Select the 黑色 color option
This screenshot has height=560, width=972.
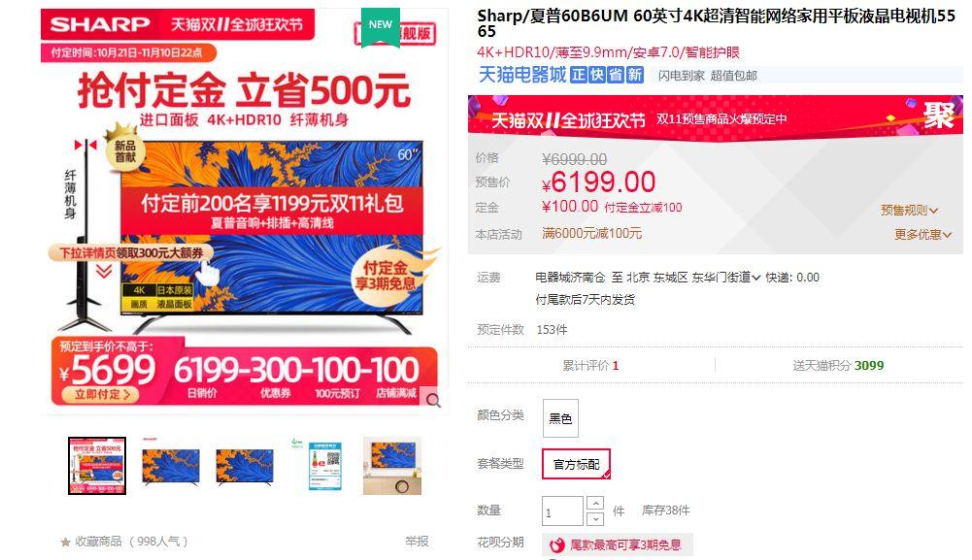click(x=560, y=418)
